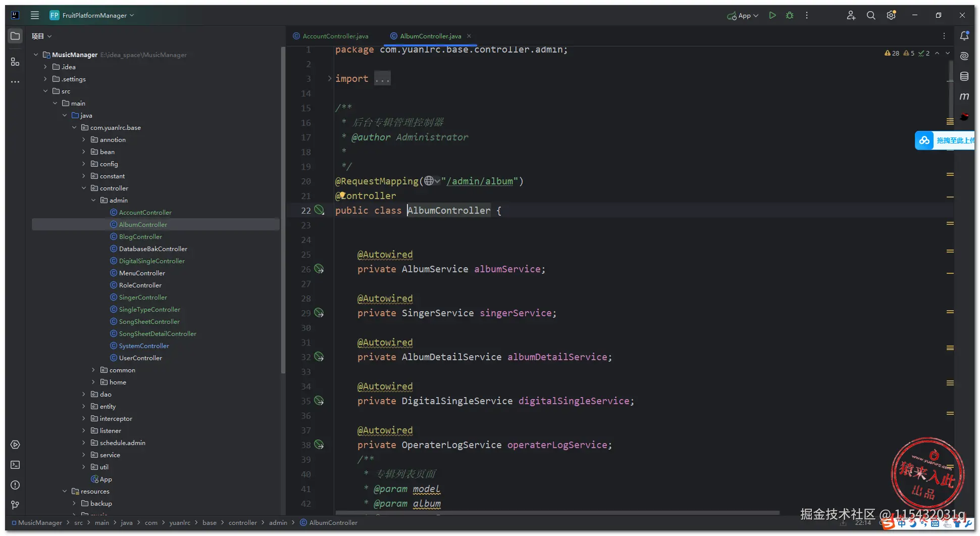Switch to AccountController.java tab
This screenshot has height=536, width=980.
pos(331,36)
